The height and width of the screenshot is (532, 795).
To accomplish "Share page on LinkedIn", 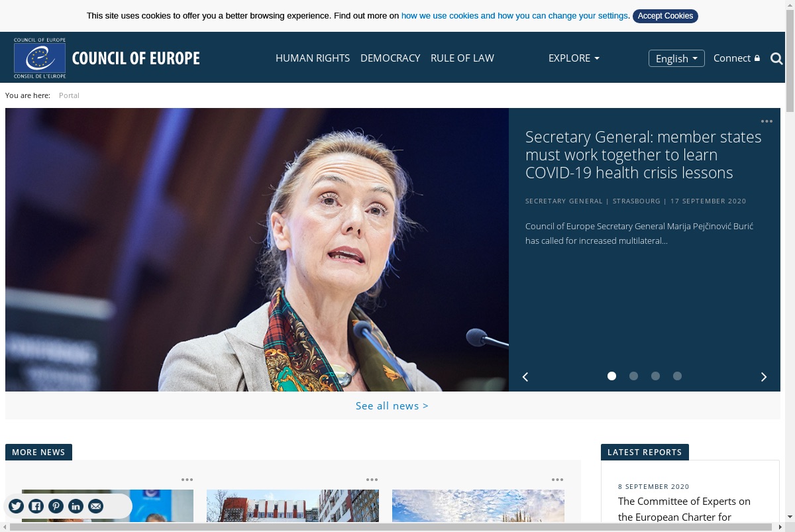I will (x=76, y=506).
